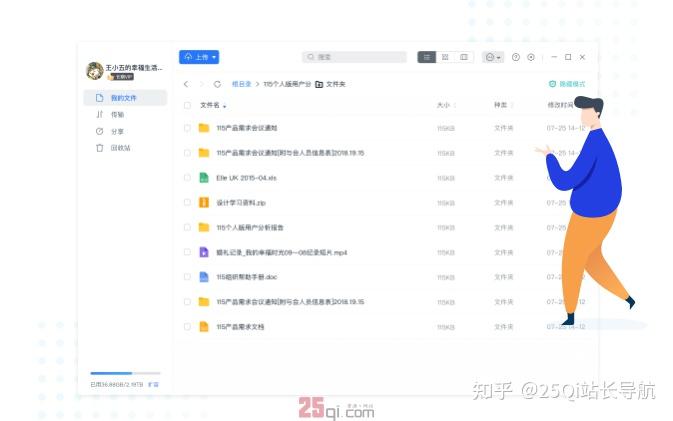Switch to list view mode

click(x=427, y=57)
